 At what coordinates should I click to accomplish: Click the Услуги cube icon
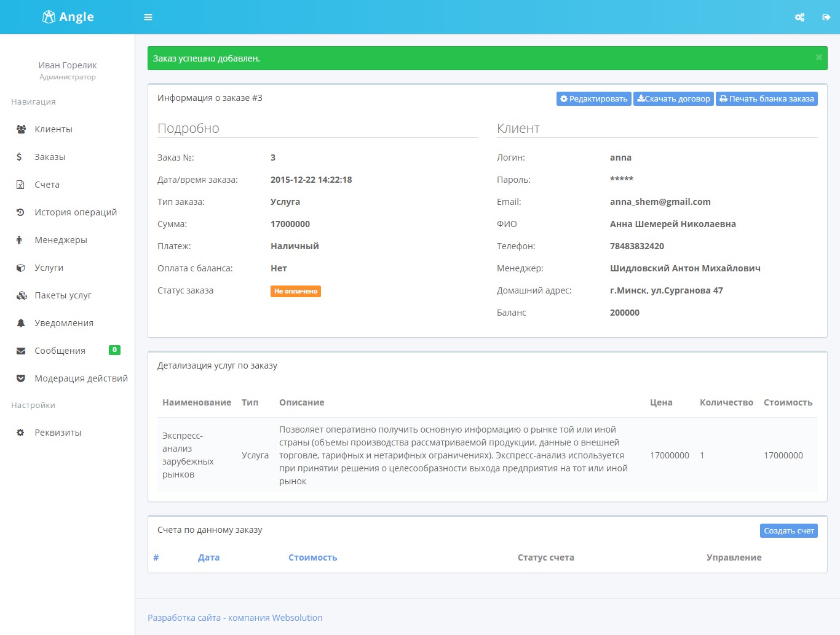[20, 268]
